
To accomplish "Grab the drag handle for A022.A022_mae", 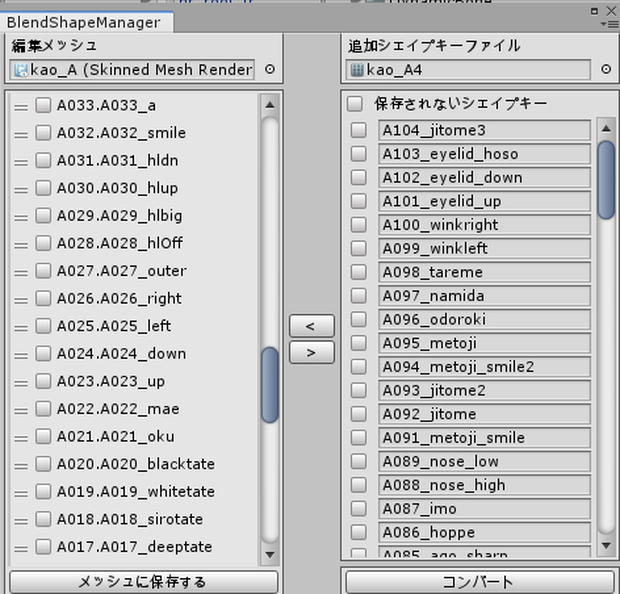I will pyautogui.click(x=21, y=411).
